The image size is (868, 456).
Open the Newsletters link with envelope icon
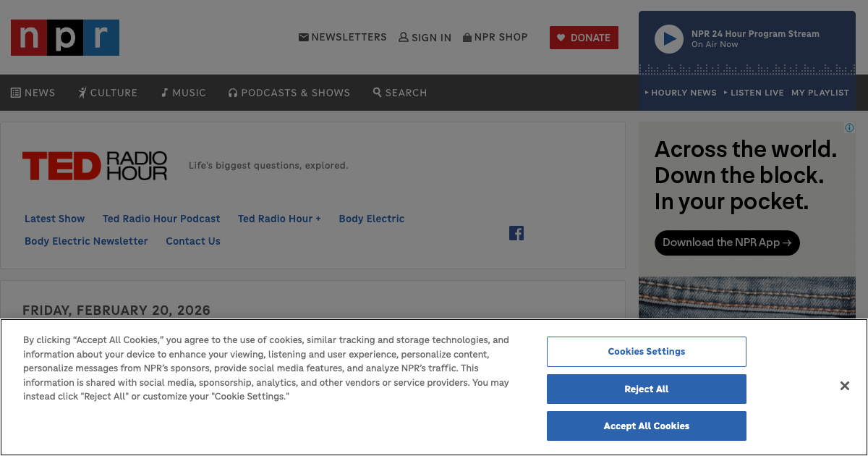tap(343, 37)
